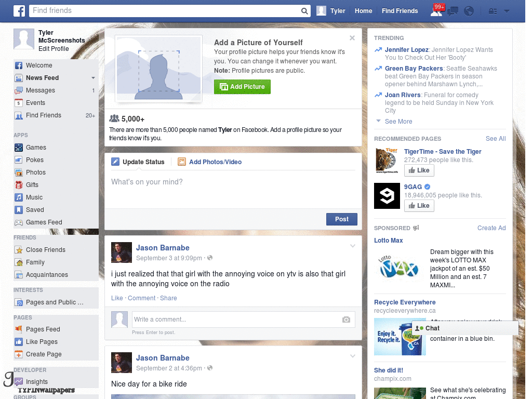
Task: Open the Gifts icon
Action: click(19, 185)
